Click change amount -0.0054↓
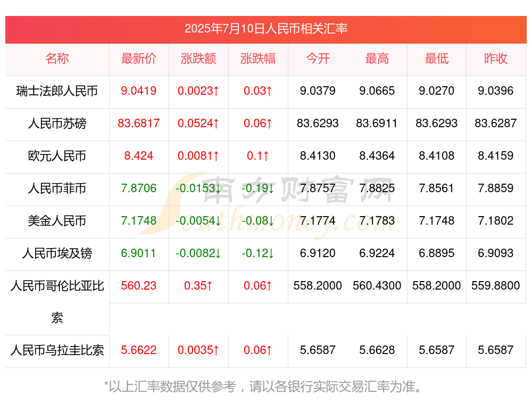The height and width of the screenshot is (403, 532). pos(198,221)
